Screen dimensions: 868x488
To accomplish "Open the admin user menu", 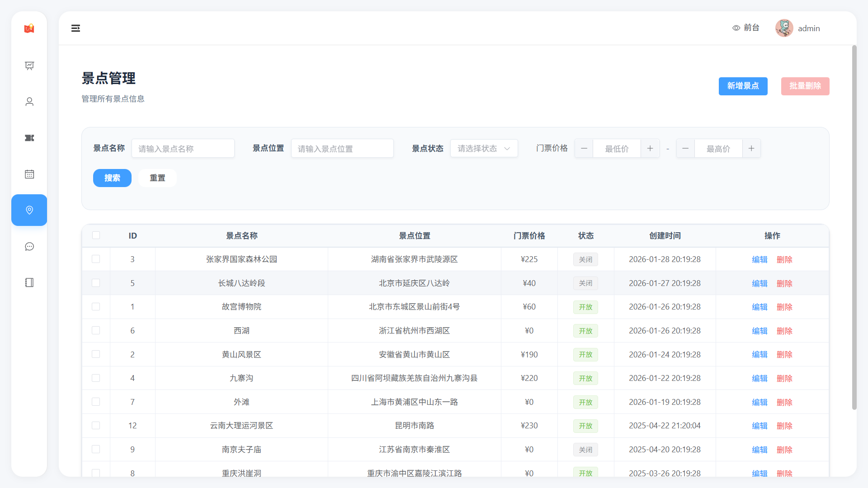I will [798, 28].
